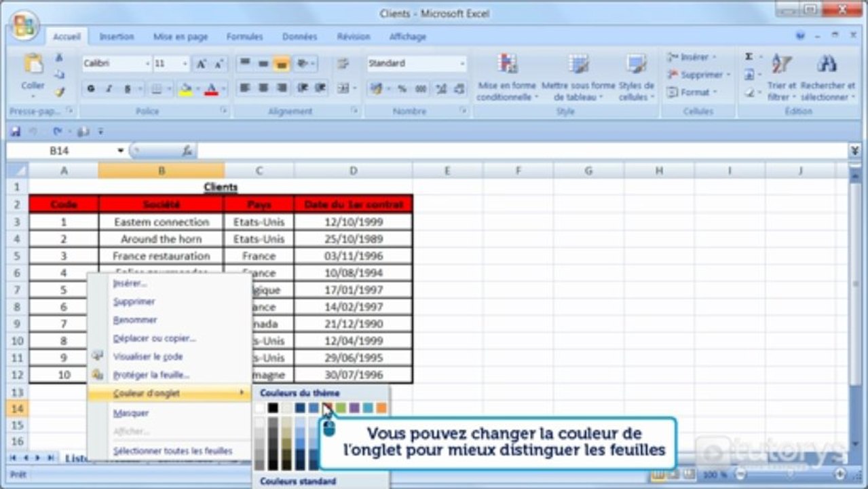Image resolution: width=868 pixels, height=489 pixels.
Task: Toggle bold formatting G
Action: click(x=90, y=89)
